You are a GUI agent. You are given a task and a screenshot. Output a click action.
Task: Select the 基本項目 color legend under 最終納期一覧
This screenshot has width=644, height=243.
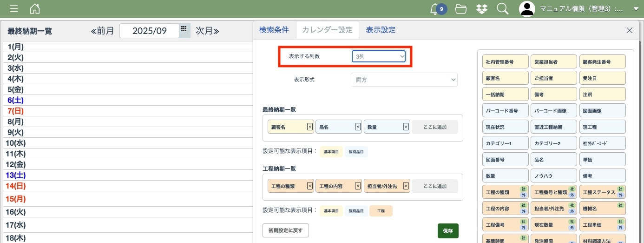point(331,152)
